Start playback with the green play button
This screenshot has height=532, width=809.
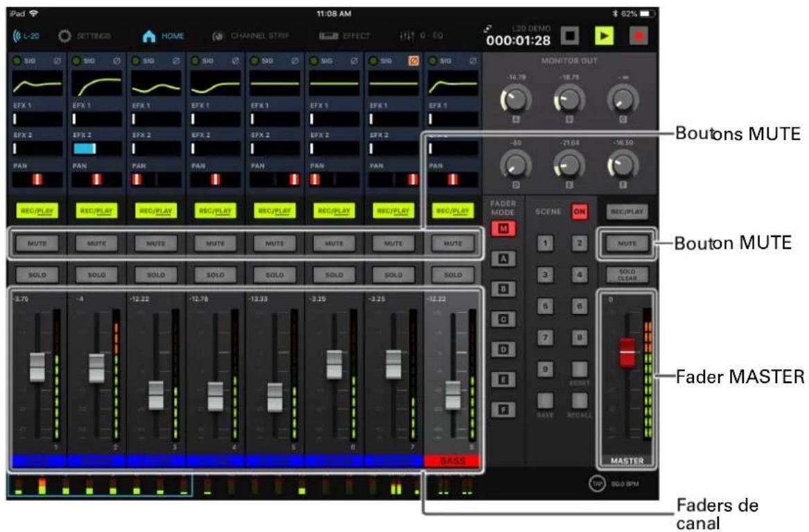pyautogui.click(x=604, y=35)
